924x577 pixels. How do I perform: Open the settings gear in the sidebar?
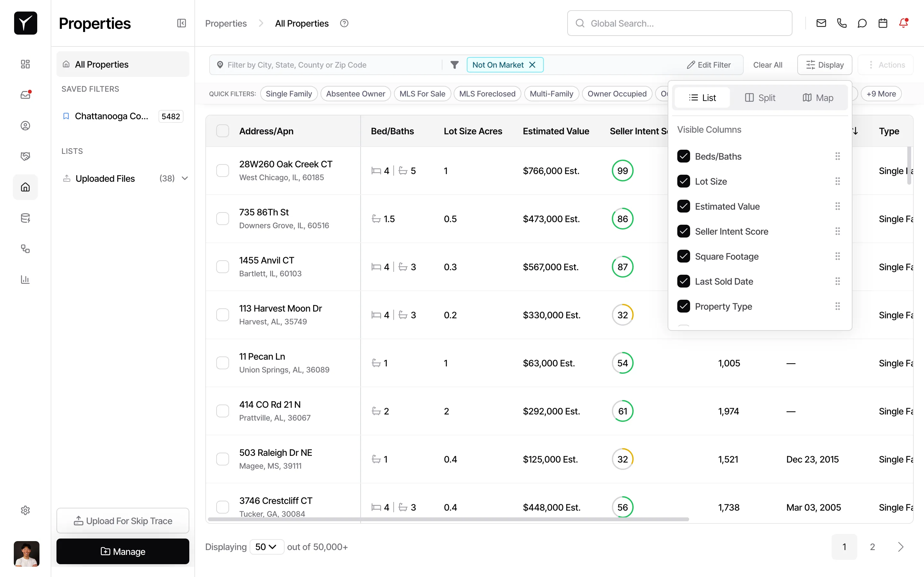pyautogui.click(x=25, y=510)
